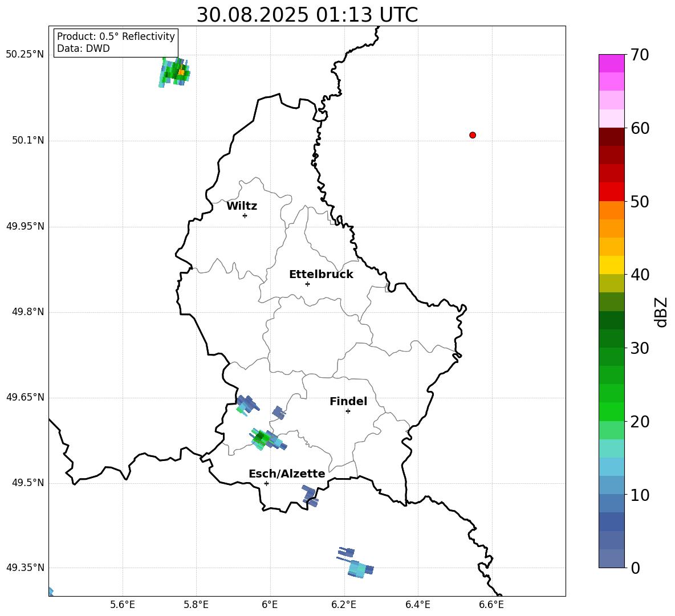Click the bright green colorbar segment just above 20
This screenshot has height=616, width=675.
611,411
